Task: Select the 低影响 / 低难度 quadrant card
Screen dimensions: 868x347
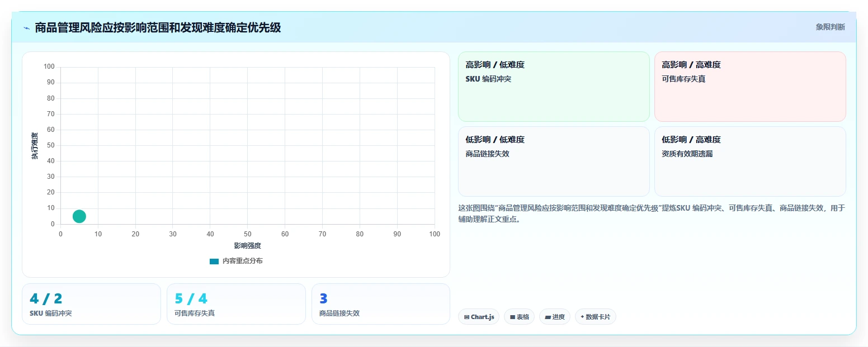Action: point(554,161)
